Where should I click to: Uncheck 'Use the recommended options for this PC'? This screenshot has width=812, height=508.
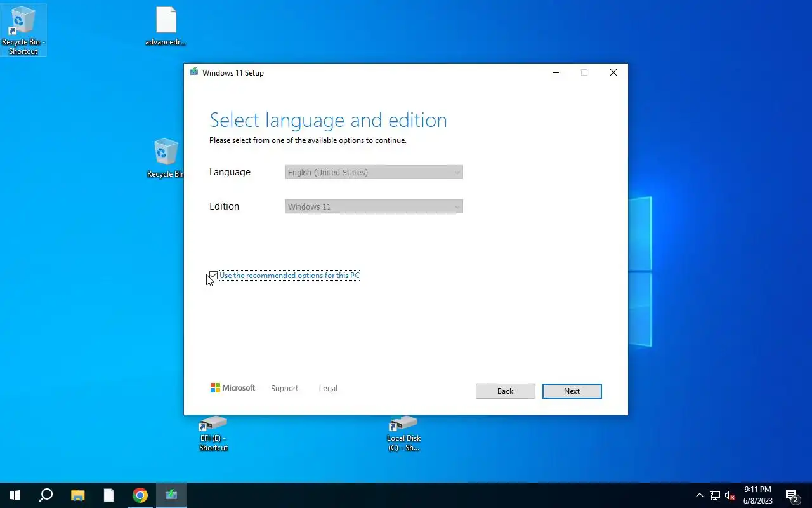(214, 276)
